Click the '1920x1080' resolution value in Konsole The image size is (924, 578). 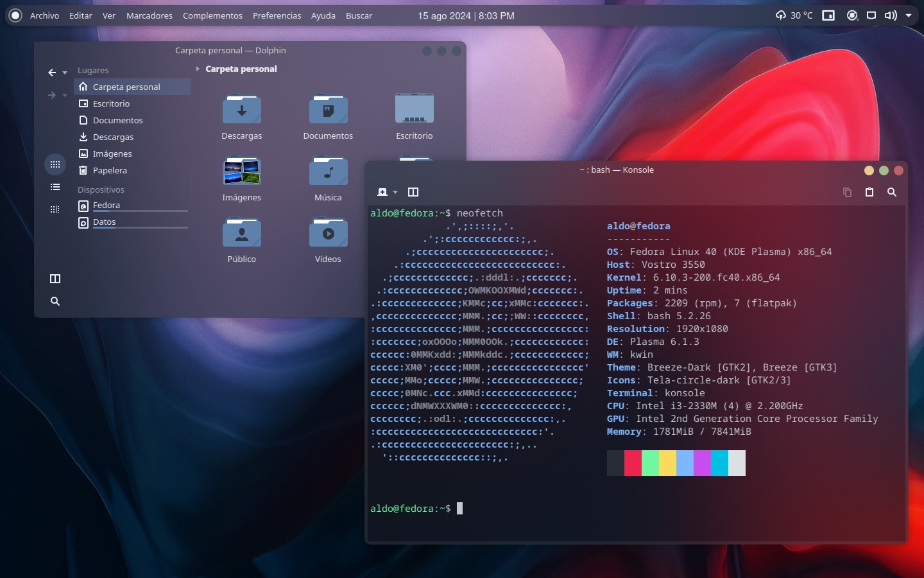(x=702, y=329)
